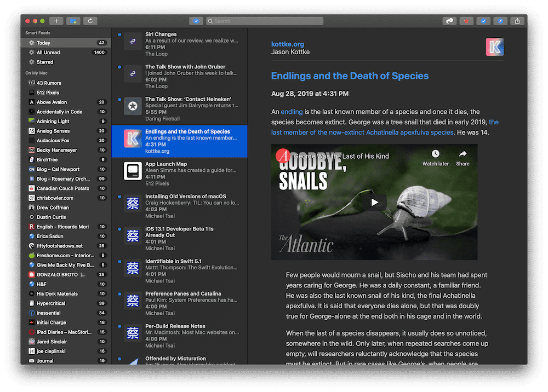Select The Talk Show: 'Contact Heineken' article
This screenshot has height=392, width=548.
click(x=180, y=109)
